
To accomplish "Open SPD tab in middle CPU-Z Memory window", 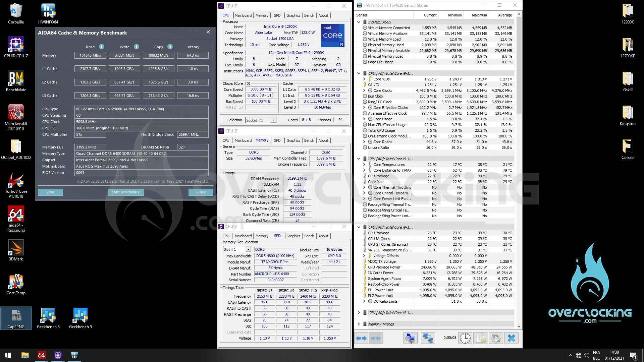I will pos(277,140).
